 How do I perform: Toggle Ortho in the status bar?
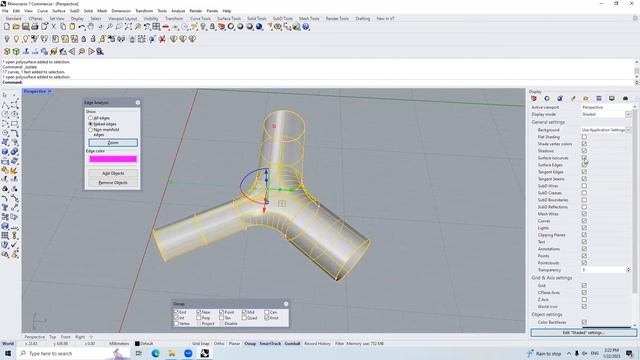coord(219,344)
